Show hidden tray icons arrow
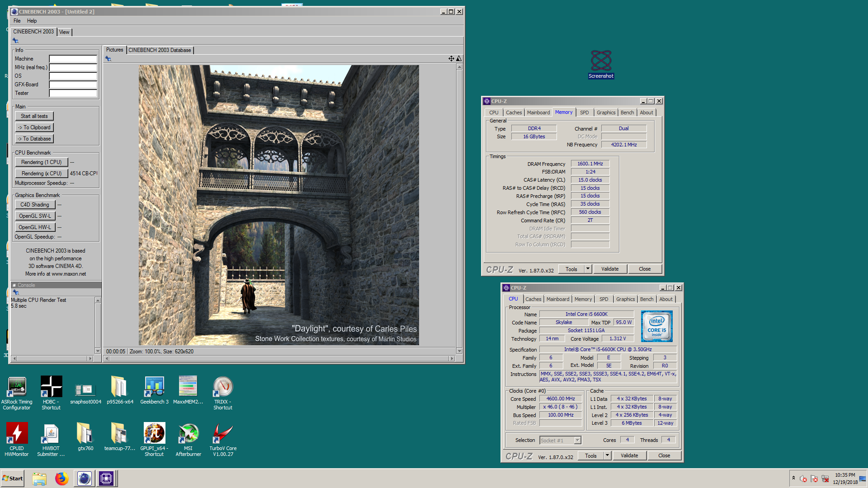This screenshot has width=868, height=488. pos(793,478)
